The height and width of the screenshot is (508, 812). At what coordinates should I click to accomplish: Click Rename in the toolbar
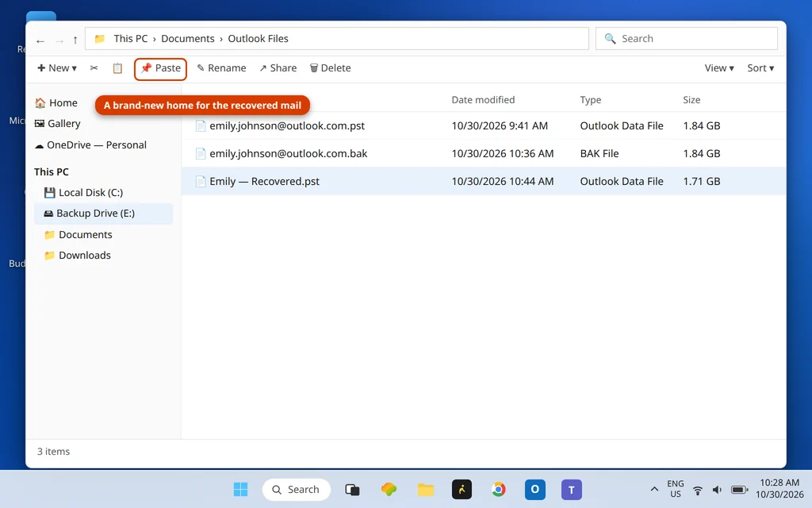(x=222, y=68)
